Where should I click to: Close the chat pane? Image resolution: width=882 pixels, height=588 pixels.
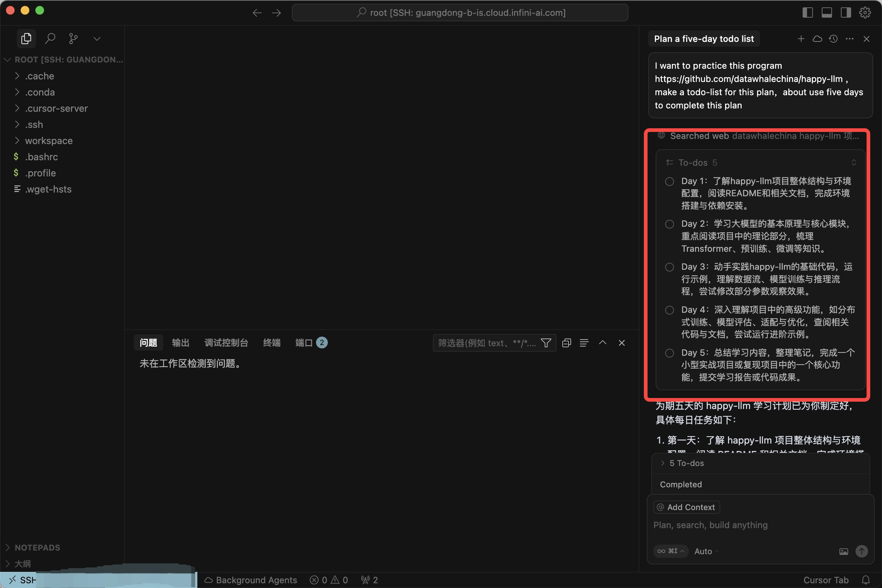866,39
